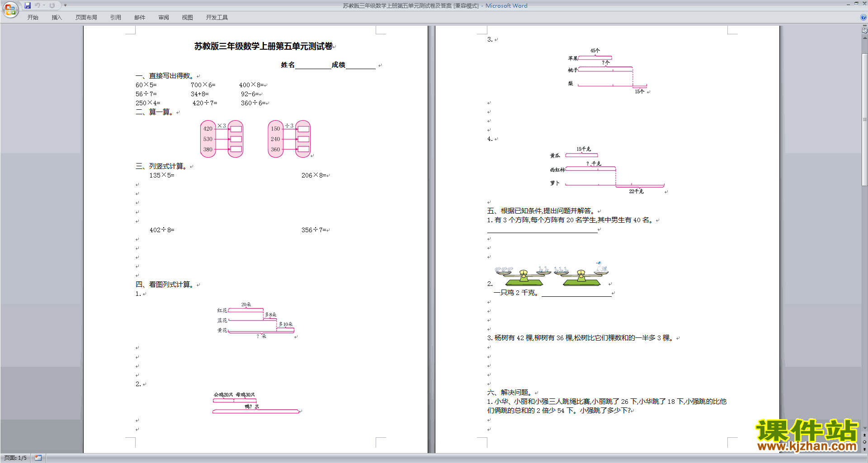
Task: Click the vertical scrollbar down arrow
Action: click(864, 428)
